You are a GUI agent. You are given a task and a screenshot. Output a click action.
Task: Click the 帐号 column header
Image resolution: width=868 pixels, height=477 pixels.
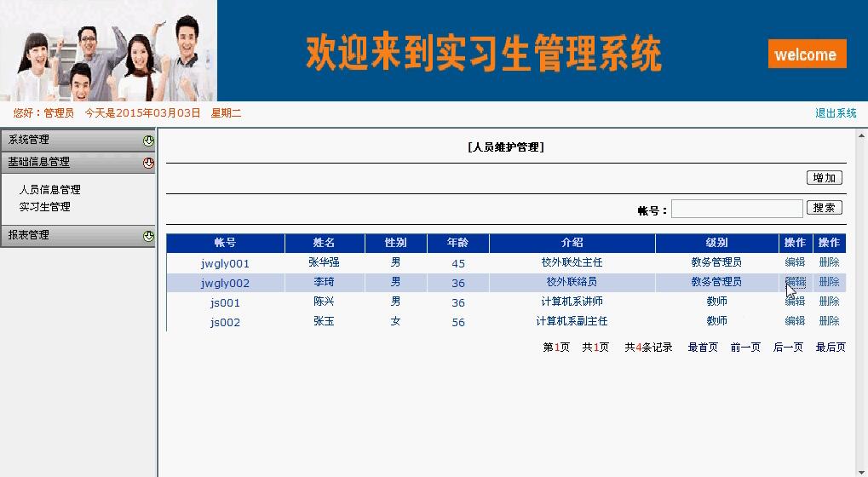click(225, 243)
